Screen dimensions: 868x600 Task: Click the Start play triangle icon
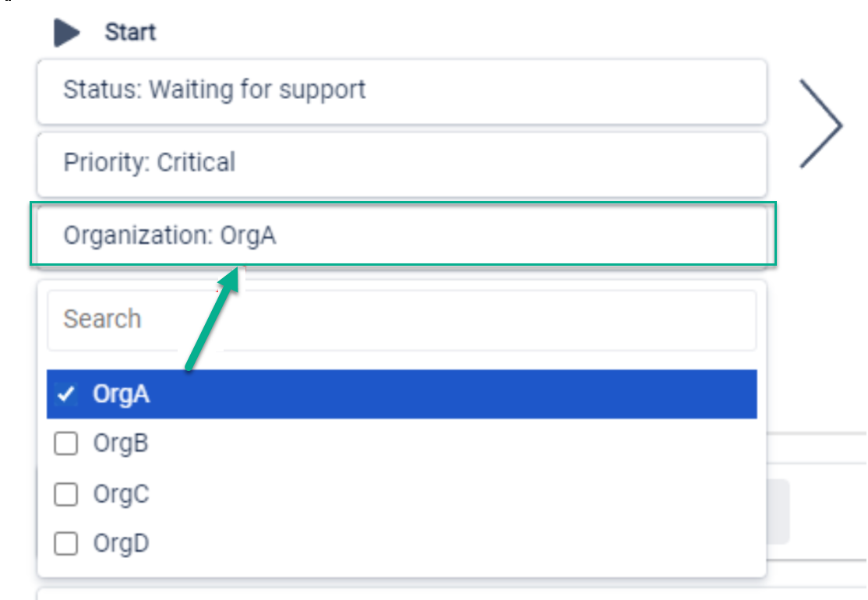[67, 33]
